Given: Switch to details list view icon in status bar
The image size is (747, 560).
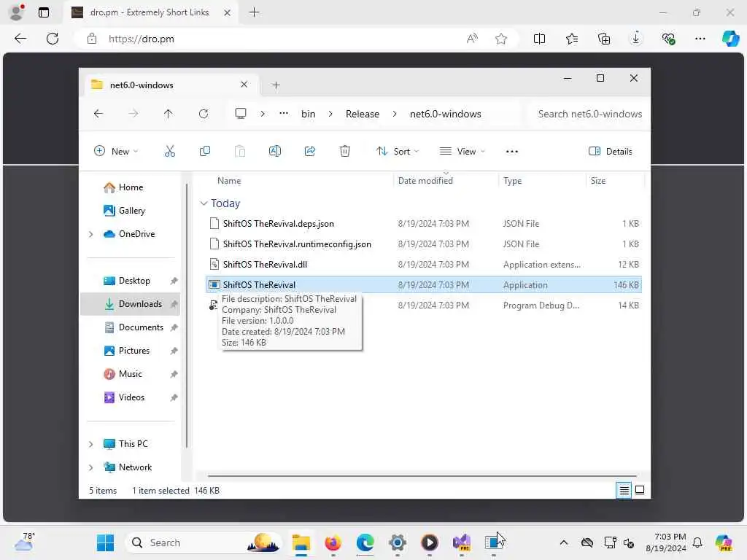Looking at the screenshot, I should coord(624,490).
